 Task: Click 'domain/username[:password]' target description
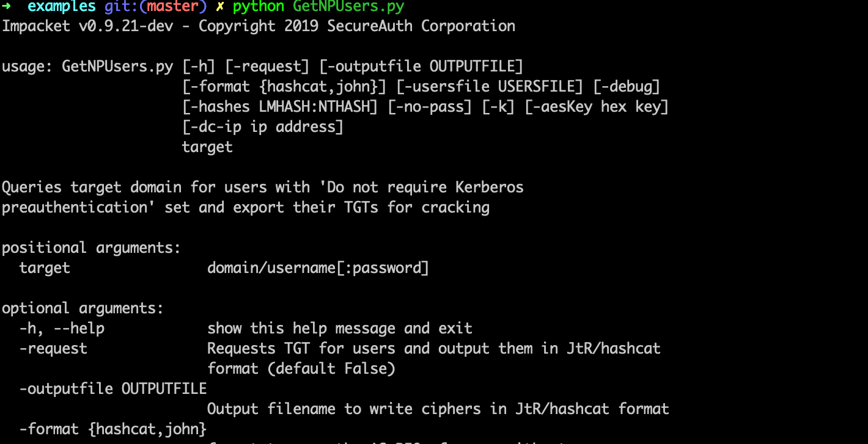point(318,268)
